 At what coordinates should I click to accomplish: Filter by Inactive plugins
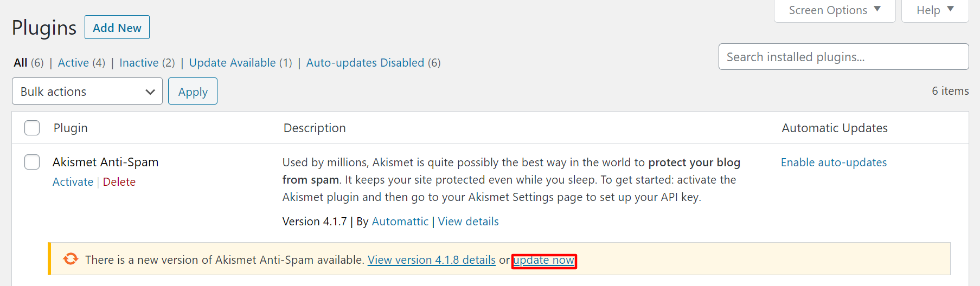[139, 63]
